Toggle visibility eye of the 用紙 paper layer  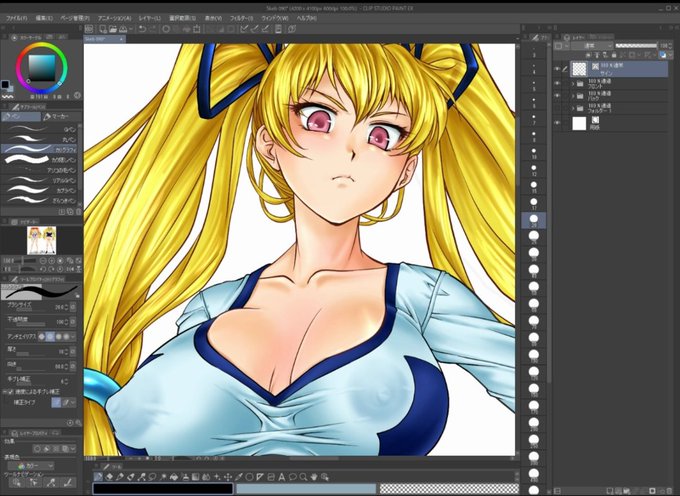pos(558,123)
